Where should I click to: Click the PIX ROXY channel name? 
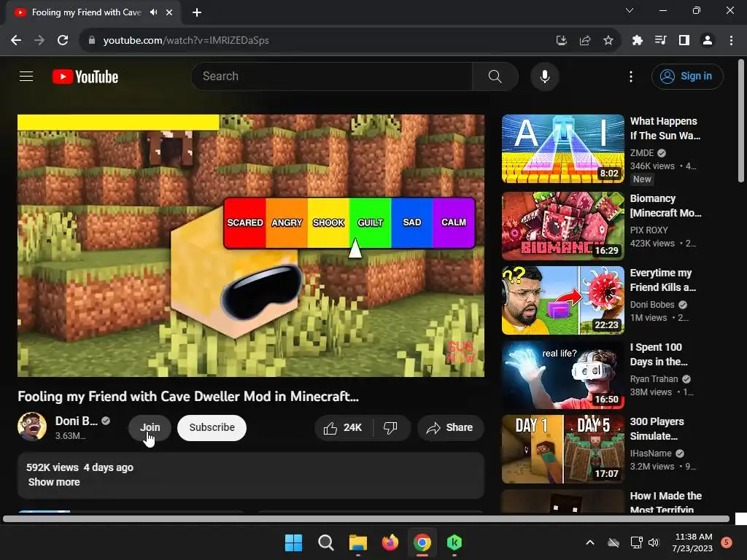[649, 230]
